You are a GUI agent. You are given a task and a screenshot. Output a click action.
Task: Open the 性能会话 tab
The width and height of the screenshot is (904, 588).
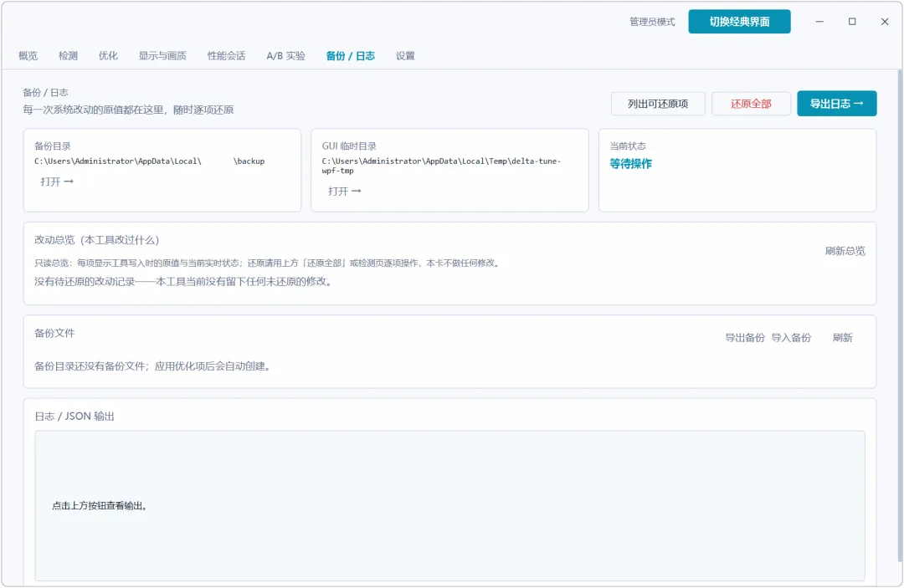click(x=226, y=56)
